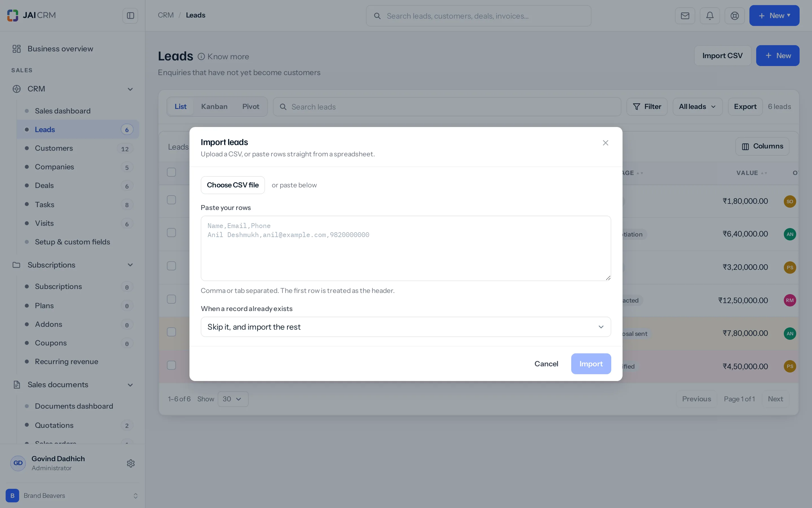
Task: Click the Choose CSV file button
Action: point(233,185)
